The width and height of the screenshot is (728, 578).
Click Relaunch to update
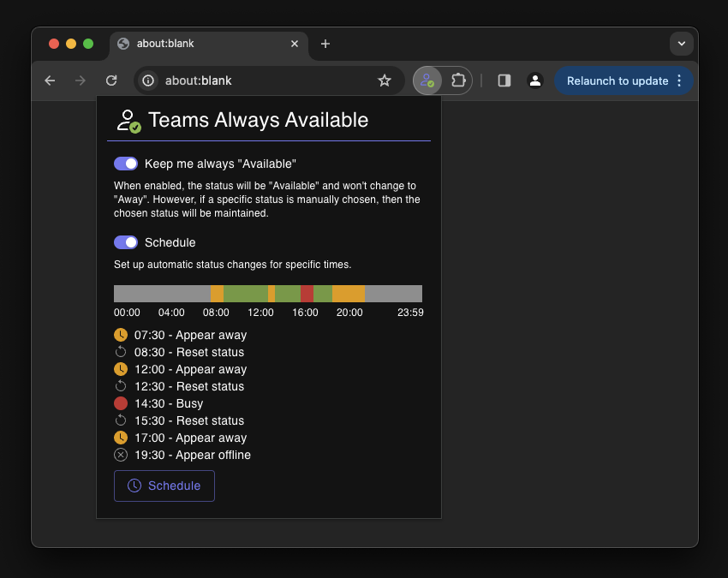[x=617, y=80]
